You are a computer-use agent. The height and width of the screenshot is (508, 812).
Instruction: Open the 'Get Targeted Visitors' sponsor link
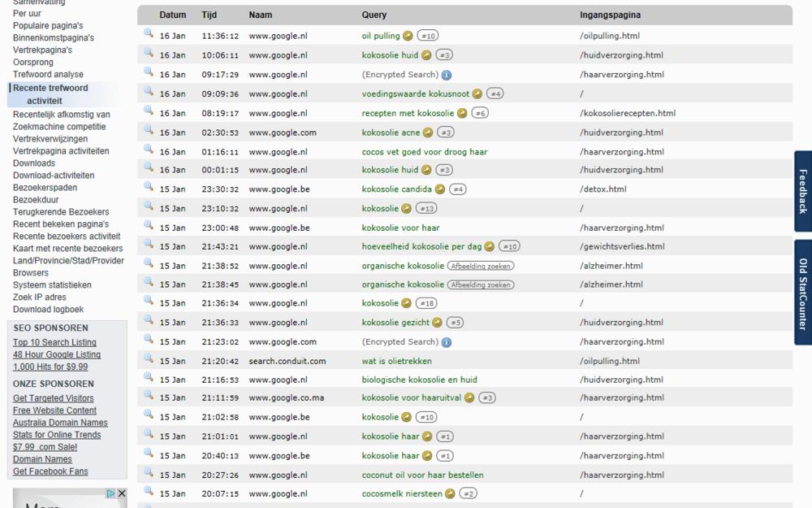tap(54, 398)
